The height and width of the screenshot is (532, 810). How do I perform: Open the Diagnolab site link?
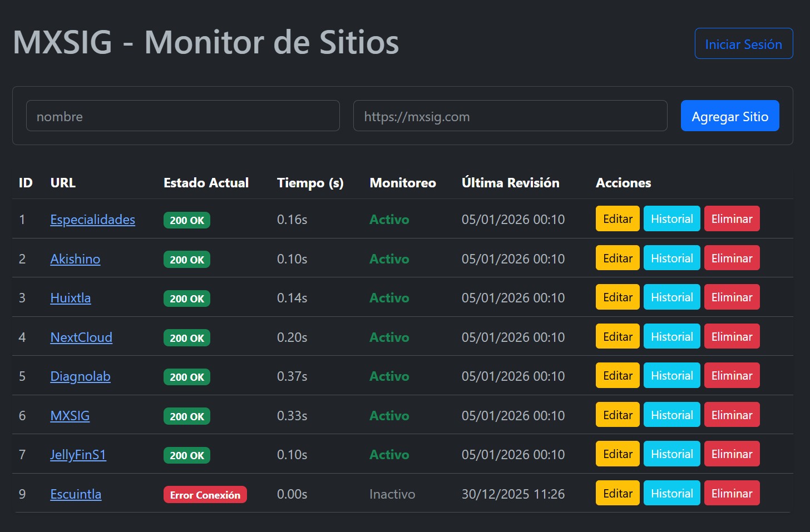tap(80, 376)
